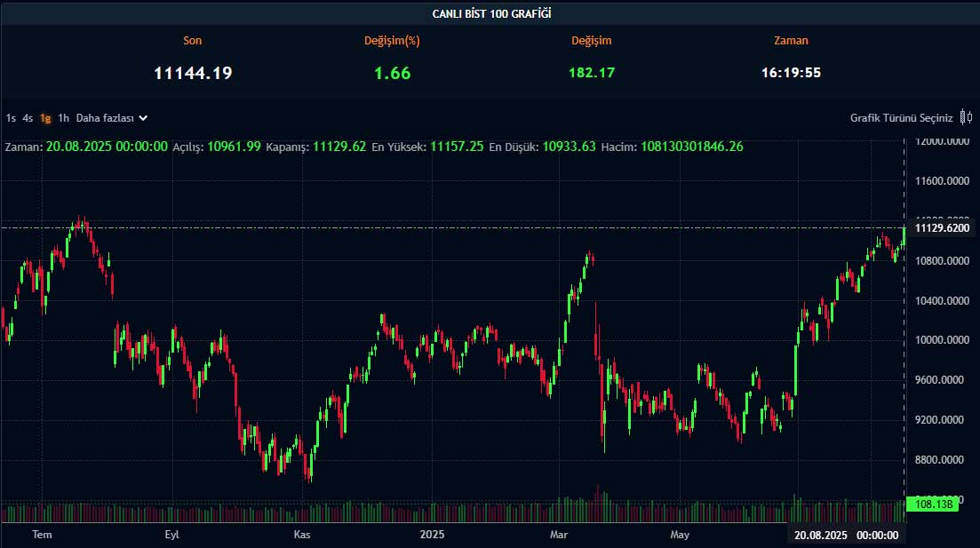Click the 11600.0000 price axis label
This screenshot has width=980, height=548.
(x=942, y=181)
